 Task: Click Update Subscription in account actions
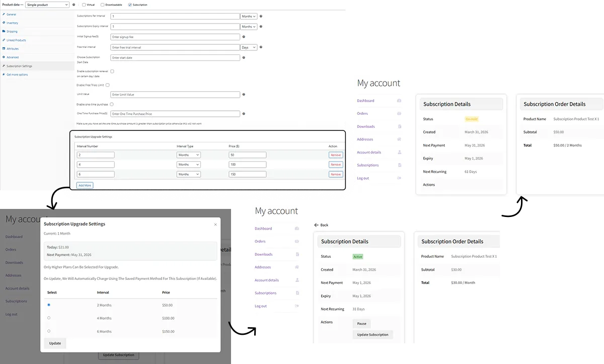[372, 334]
